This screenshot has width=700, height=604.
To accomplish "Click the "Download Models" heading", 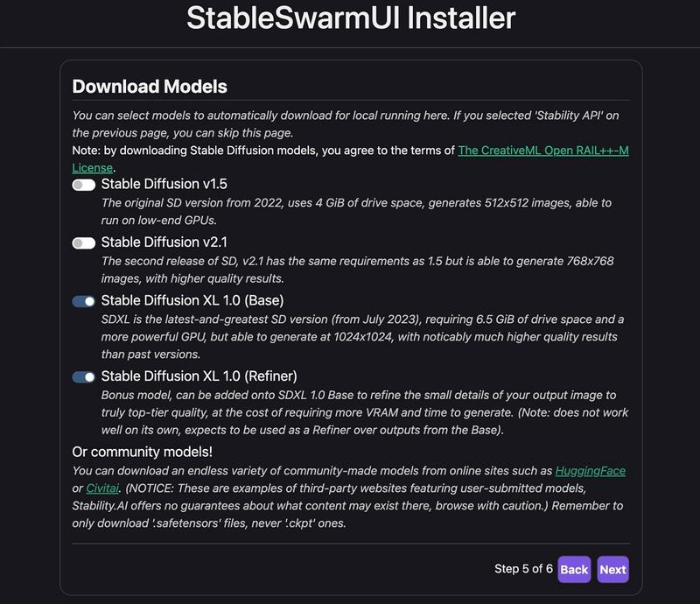I will 150,87.
